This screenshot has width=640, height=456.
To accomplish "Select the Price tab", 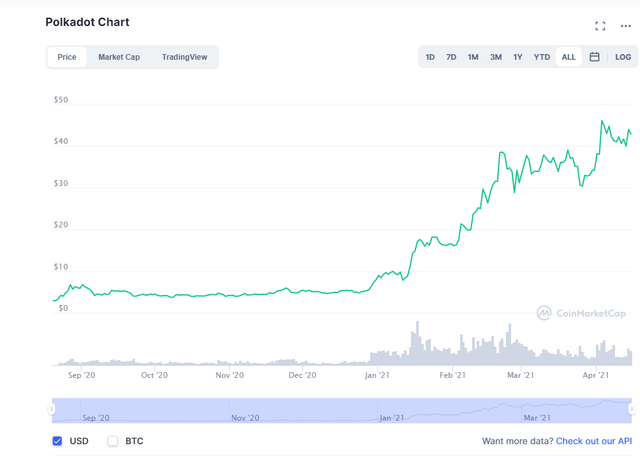I will pyautogui.click(x=67, y=57).
